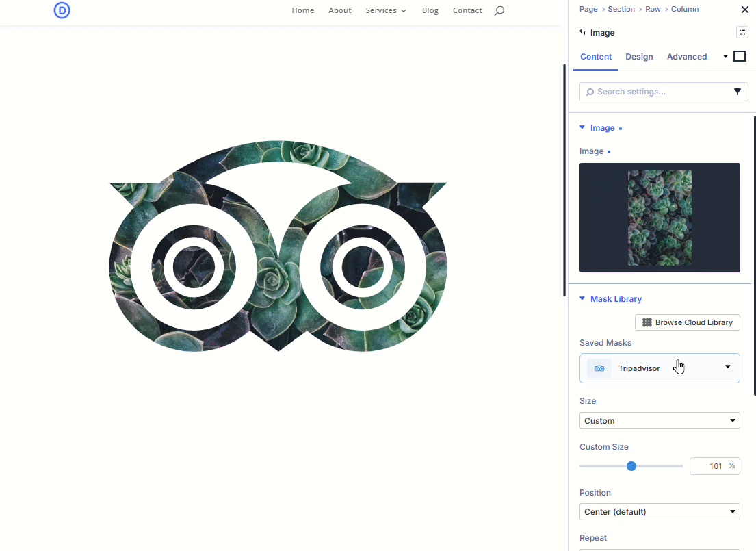Click the settings panel scrollbar
756x551 pixels.
pyautogui.click(x=754, y=255)
